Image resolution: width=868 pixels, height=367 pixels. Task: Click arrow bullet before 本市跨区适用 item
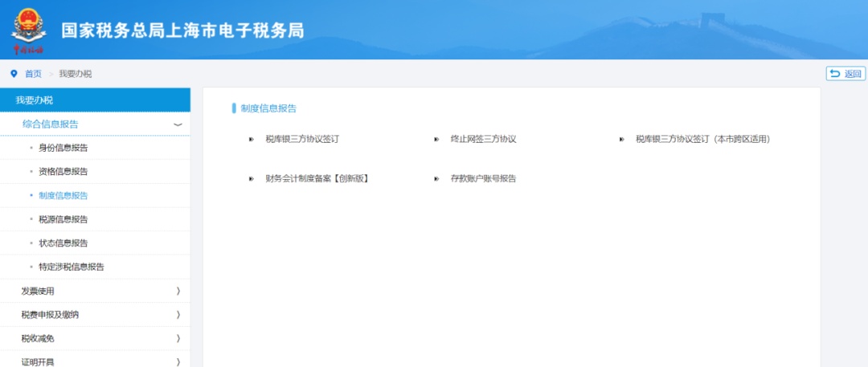[621, 140]
